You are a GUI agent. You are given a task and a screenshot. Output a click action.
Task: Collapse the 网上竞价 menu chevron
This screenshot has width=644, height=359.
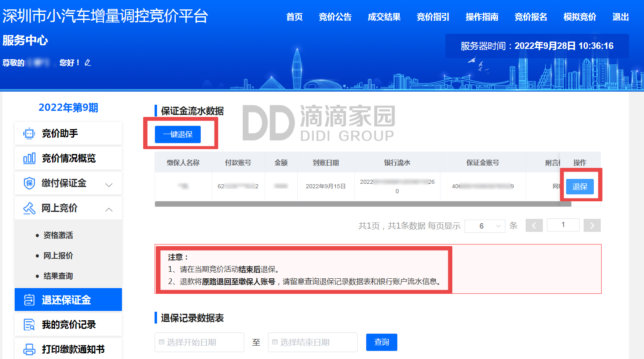109,209
